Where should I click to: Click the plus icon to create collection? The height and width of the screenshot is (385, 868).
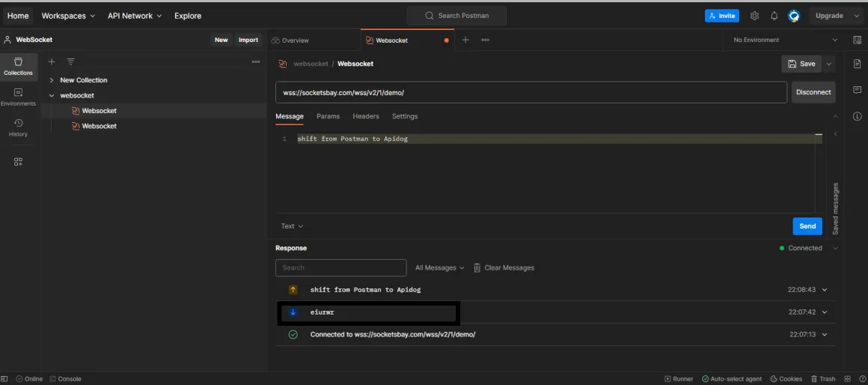pyautogui.click(x=52, y=61)
